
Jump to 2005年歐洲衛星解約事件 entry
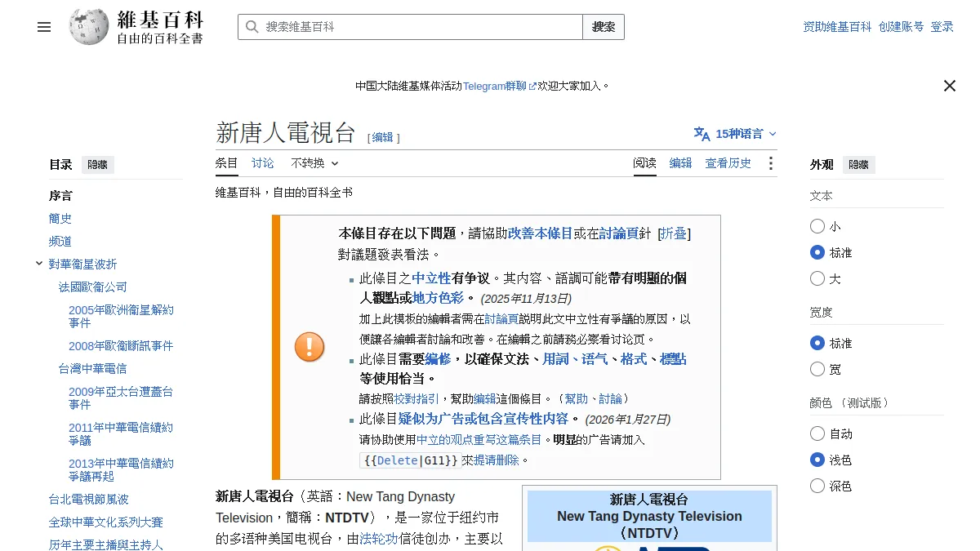(x=121, y=317)
